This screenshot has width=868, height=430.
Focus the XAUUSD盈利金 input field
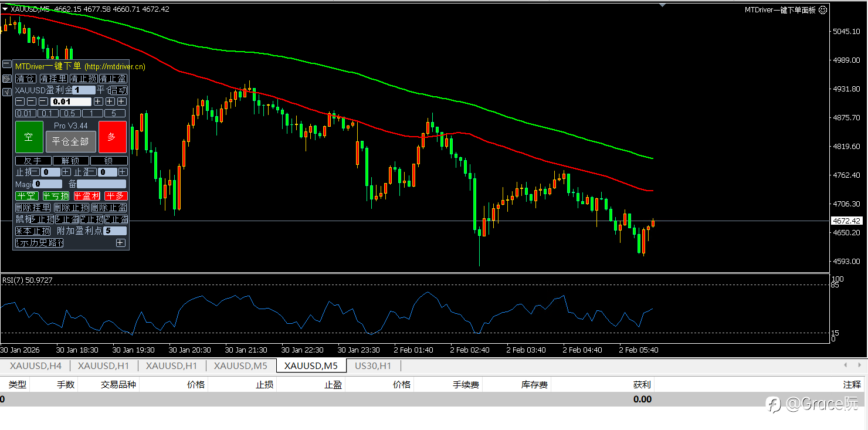(x=84, y=90)
